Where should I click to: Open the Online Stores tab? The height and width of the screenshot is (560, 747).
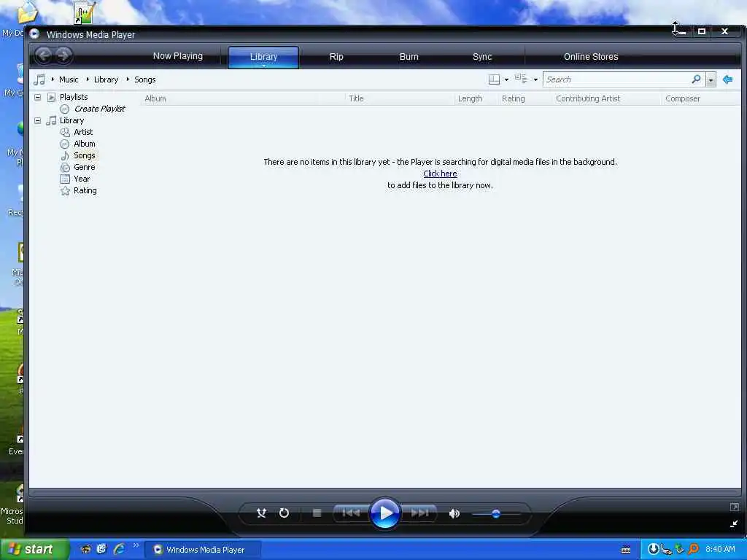[x=591, y=57]
